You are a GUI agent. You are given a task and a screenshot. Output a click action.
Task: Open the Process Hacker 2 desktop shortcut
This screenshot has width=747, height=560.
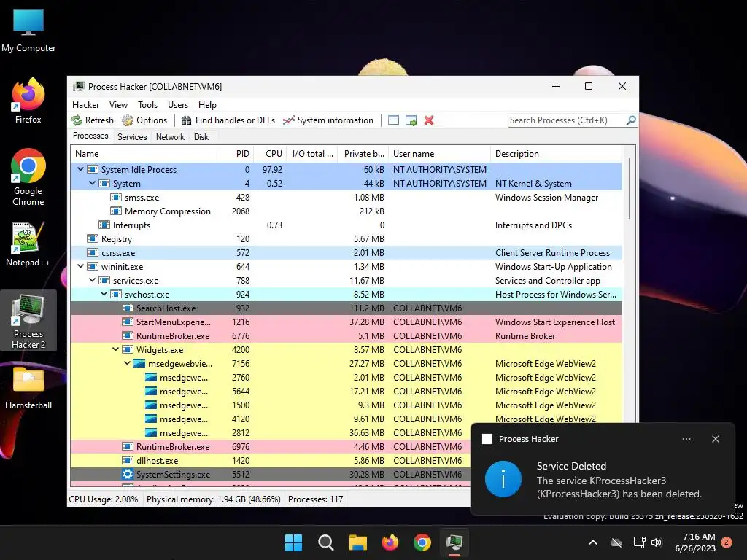(28, 321)
